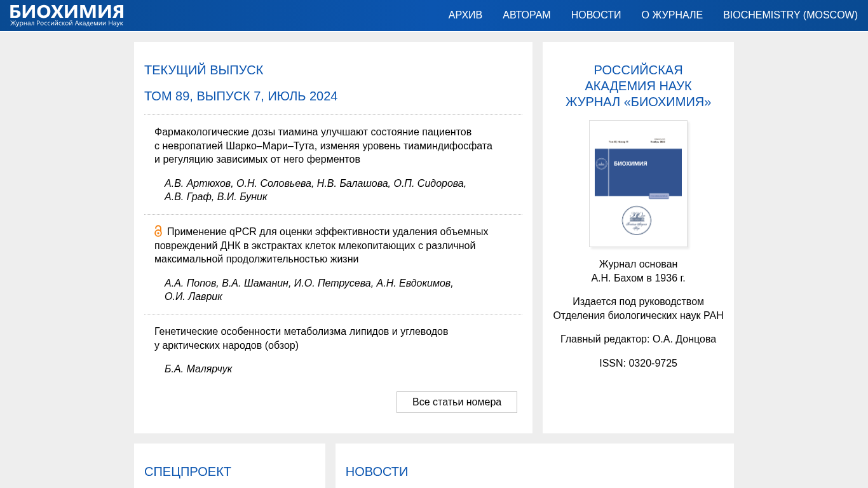Click authors line starting with А.А. Попов
This screenshot has width=868, height=488.
click(x=308, y=290)
